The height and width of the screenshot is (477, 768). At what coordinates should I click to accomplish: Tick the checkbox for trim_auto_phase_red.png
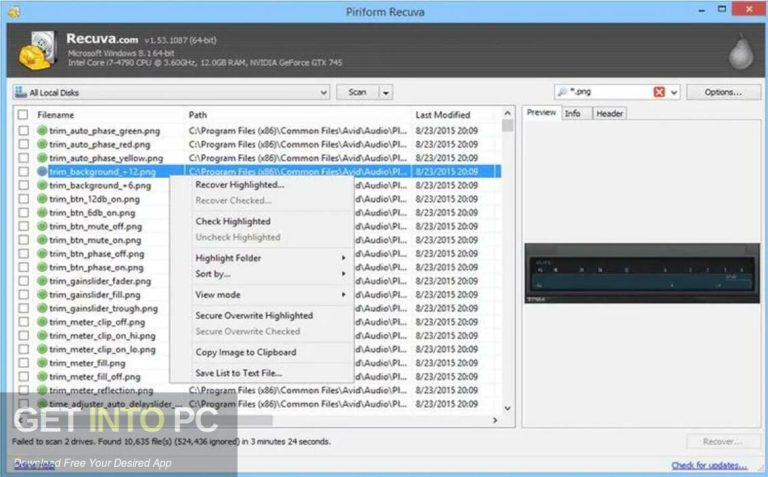click(x=23, y=144)
